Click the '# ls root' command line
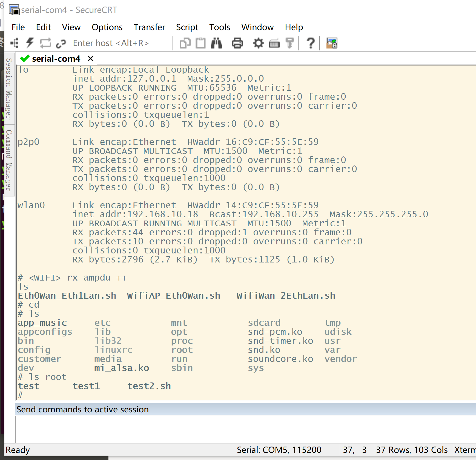 click(42, 377)
